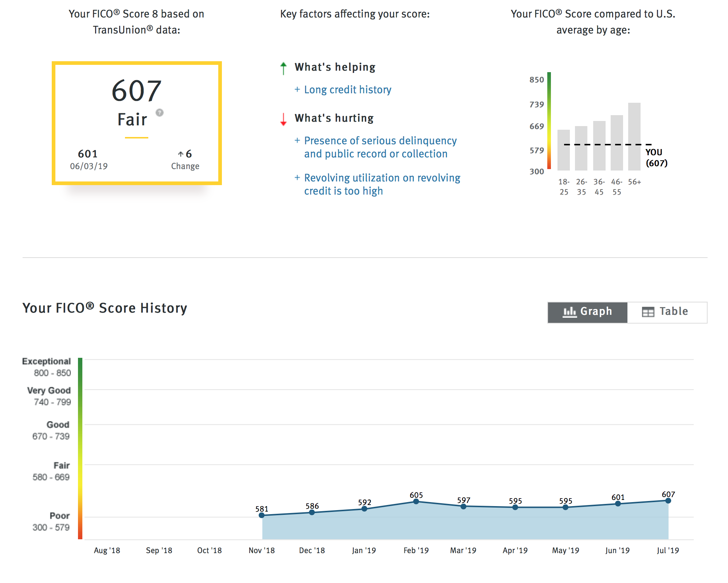Click the red down arrow by What's hurting
Screen dimensions: 728x583
(x=283, y=119)
